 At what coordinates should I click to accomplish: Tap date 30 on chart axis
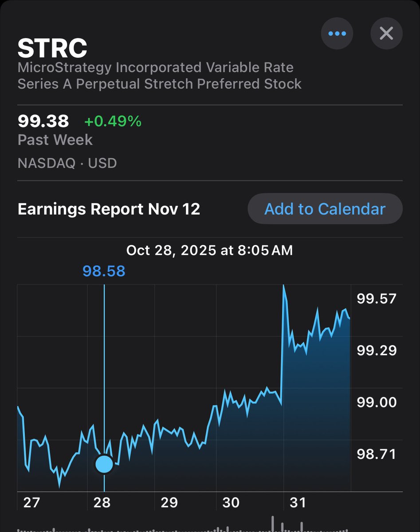coord(231,503)
